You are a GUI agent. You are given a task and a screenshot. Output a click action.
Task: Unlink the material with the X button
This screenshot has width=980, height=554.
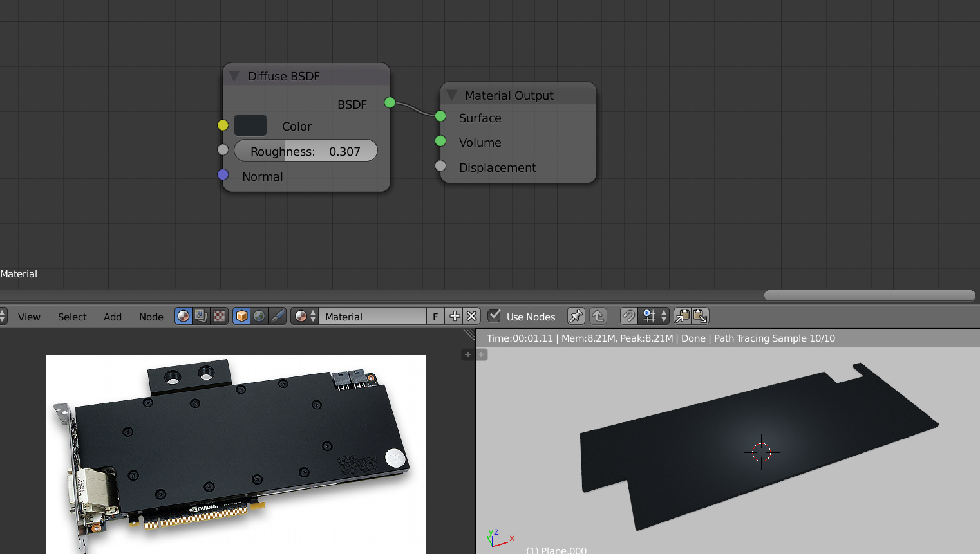(472, 317)
